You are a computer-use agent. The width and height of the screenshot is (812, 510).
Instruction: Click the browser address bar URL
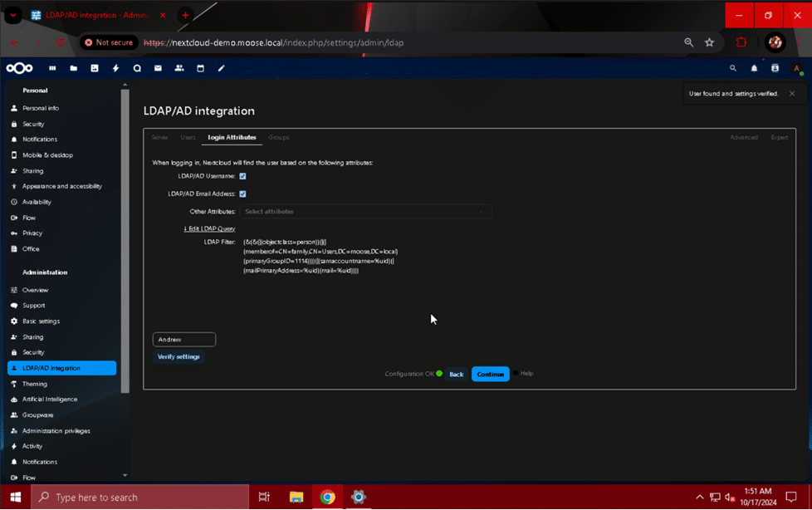tap(273, 42)
